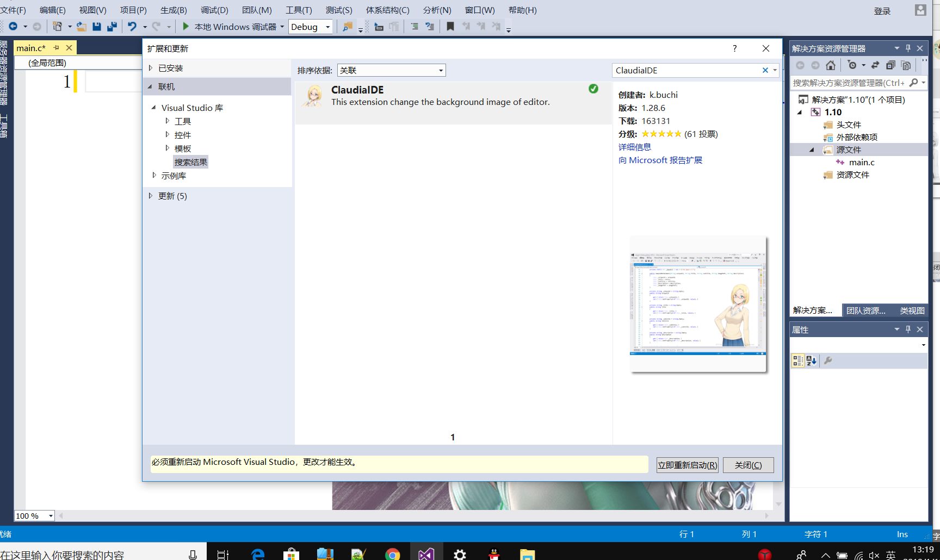The height and width of the screenshot is (560, 940).
Task: Expand the 已安装 category
Action: tap(151, 68)
